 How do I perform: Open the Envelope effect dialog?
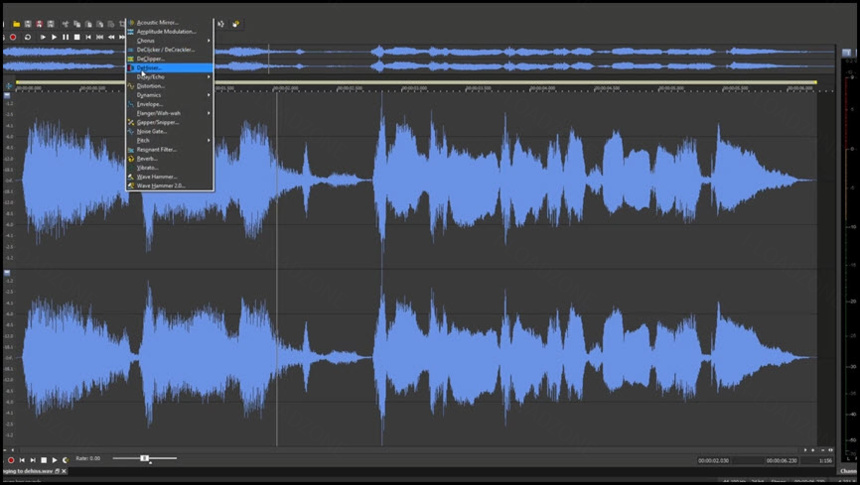point(170,104)
